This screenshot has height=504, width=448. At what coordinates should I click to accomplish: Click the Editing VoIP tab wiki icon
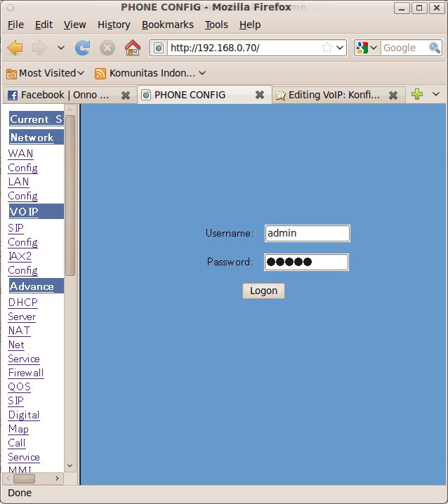coord(280,95)
